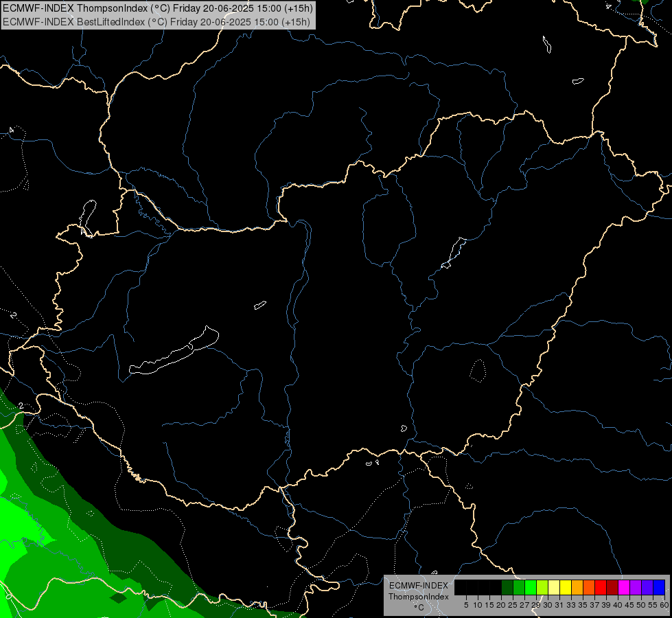Viewport: 672px width, 618px height.
Task: Pick the bright green 27–29 legend swatch
Action: tap(531, 587)
